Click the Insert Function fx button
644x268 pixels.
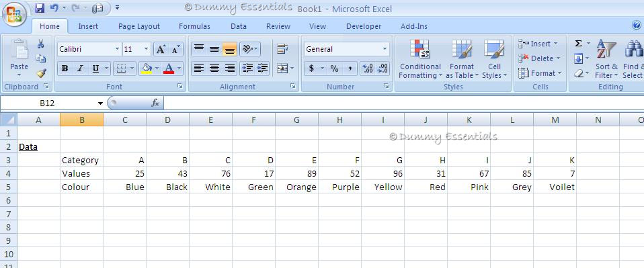155,103
